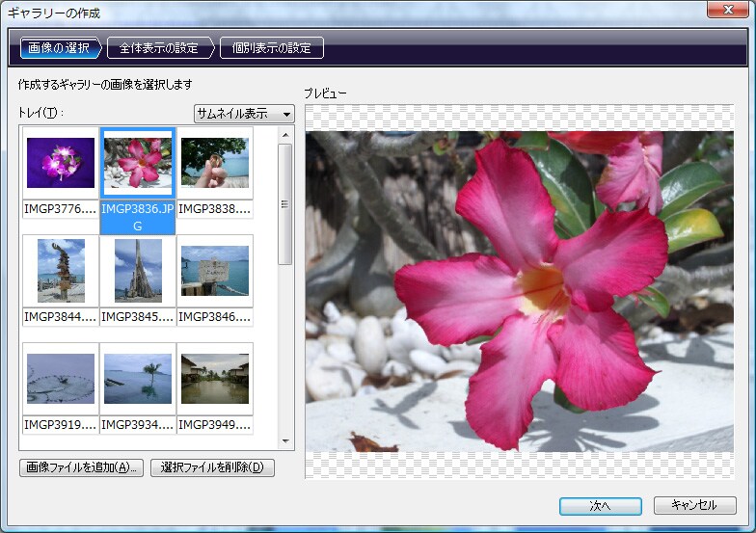Click 画像ファイルを追加(A)... button
Viewport: 756px width, 533px height.
[x=81, y=467]
